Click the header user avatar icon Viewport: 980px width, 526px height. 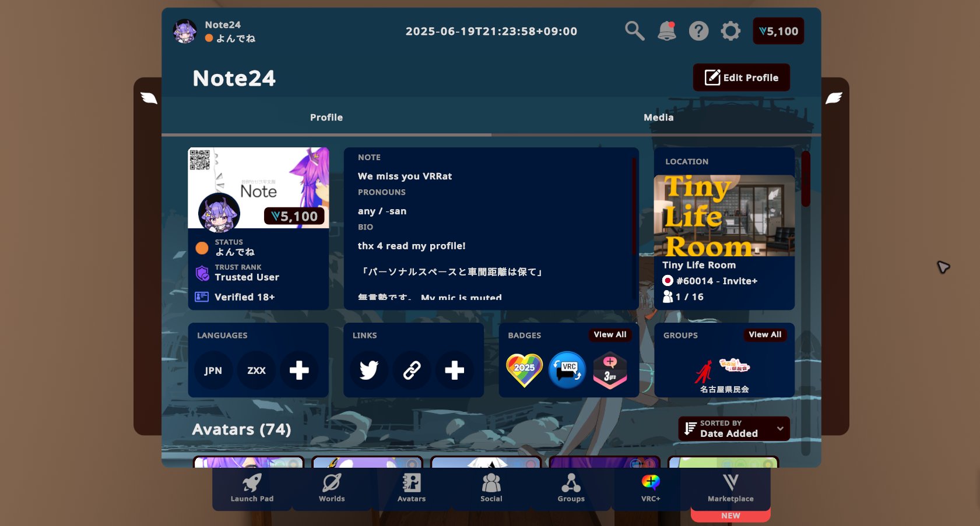click(x=185, y=31)
